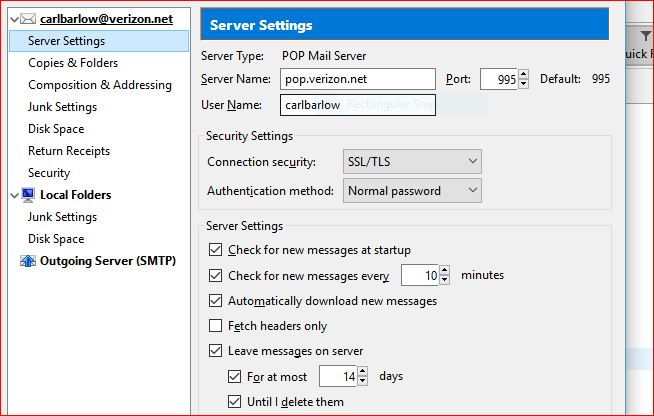
Task: Toggle Automatically download new messages checkbox
Action: [x=215, y=301]
